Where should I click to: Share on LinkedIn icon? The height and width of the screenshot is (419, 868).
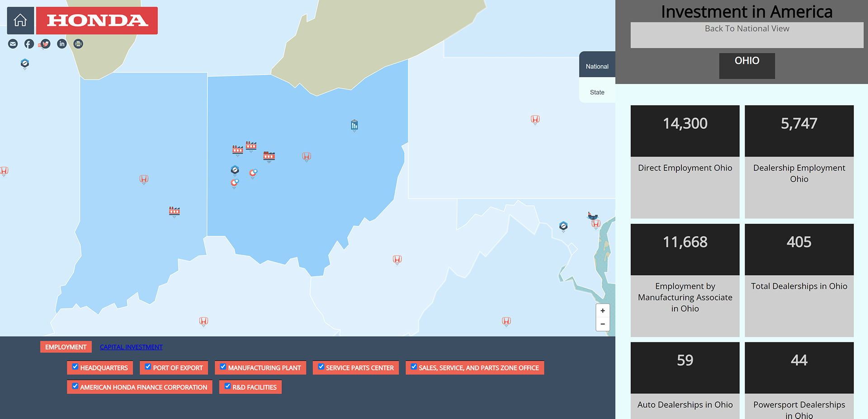point(62,44)
